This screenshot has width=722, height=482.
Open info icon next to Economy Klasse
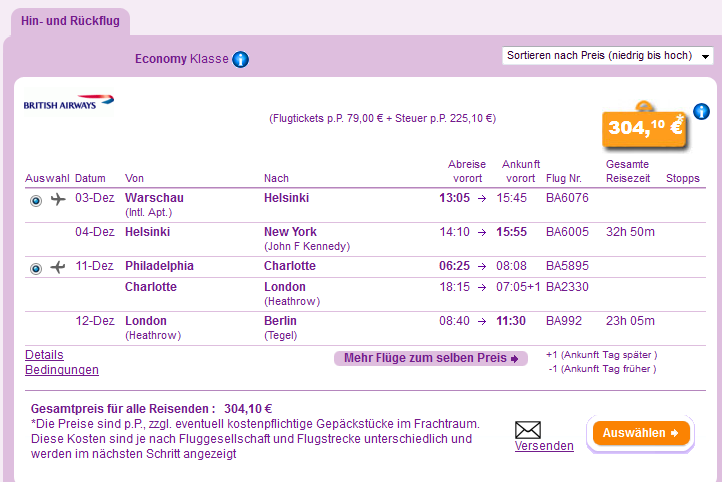point(240,59)
